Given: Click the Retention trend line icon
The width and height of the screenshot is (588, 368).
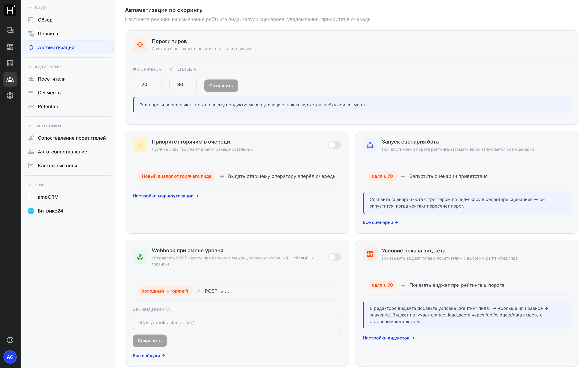Looking at the screenshot, I should pyautogui.click(x=31, y=106).
